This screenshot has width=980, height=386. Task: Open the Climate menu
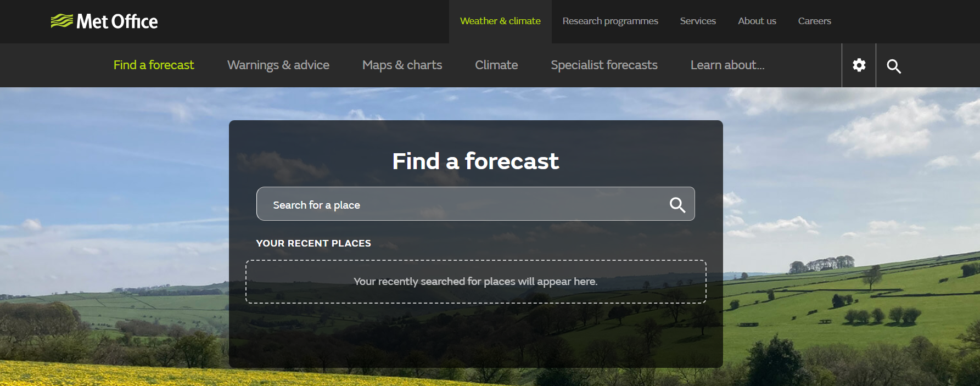pyautogui.click(x=496, y=65)
